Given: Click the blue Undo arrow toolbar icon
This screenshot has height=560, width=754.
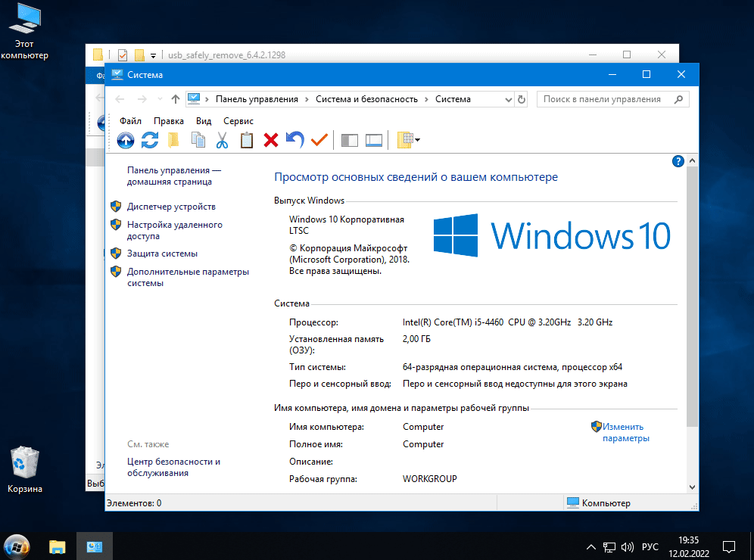Looking at the screenshot, I should [x=294, y=140].
